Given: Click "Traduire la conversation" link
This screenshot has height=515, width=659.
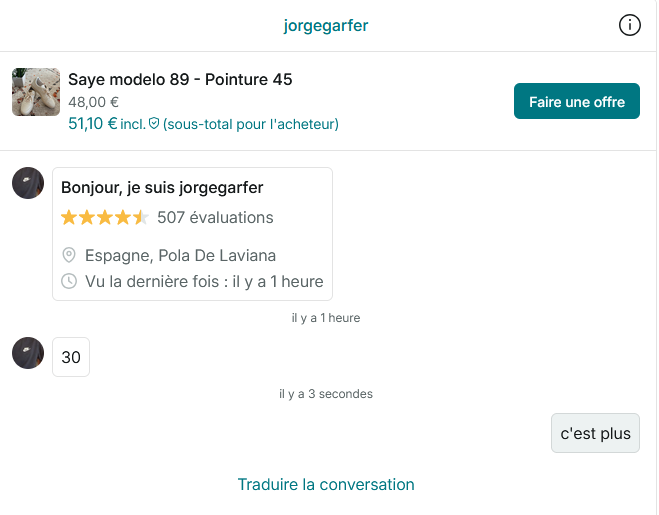Looking at the screenshot, I should tap(326, 485).
